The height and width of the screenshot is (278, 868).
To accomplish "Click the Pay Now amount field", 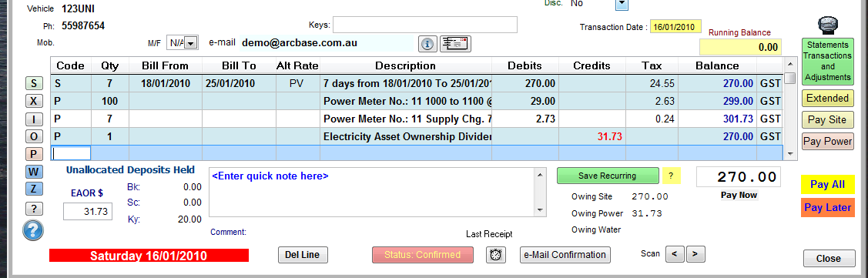I will tap(739, 177).
